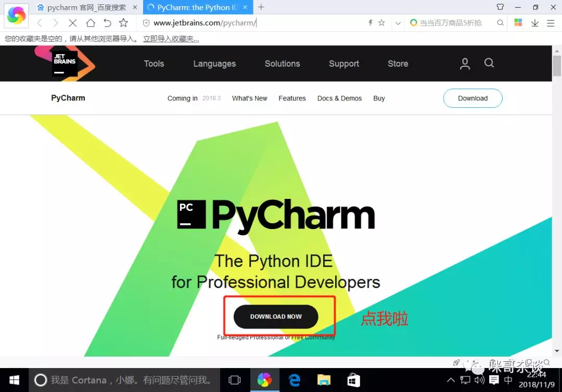Click the site security shield icon
The height and width of the screenshot is (392, 562).
(146, 23)
